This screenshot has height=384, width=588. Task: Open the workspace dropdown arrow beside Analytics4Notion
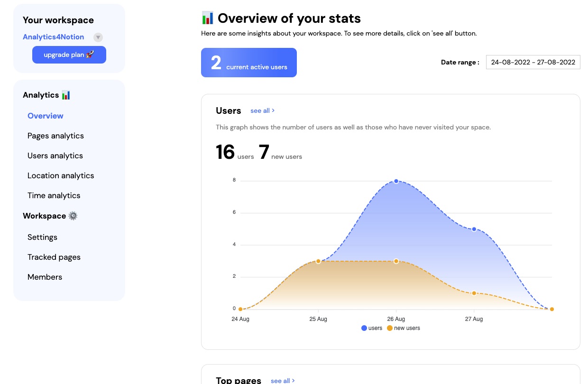coord(98,37)
